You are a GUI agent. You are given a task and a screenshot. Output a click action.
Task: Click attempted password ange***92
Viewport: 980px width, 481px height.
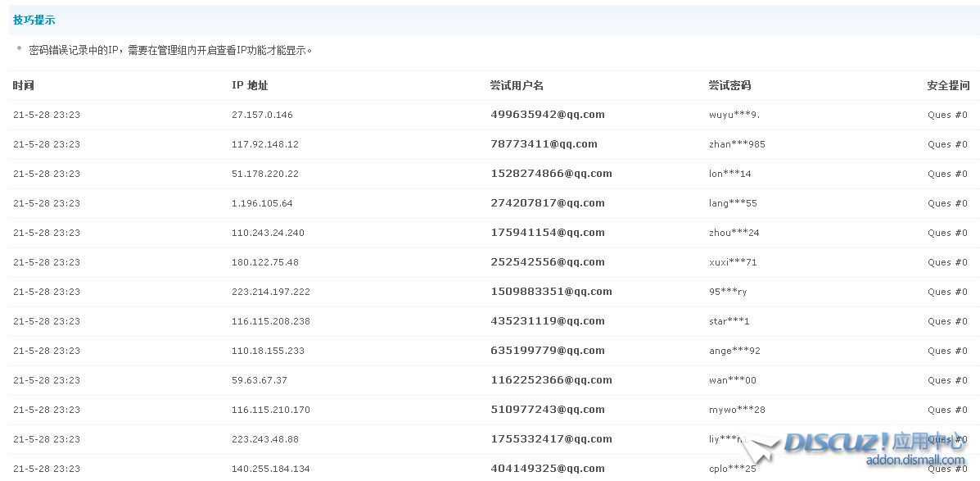coord(734,351)
